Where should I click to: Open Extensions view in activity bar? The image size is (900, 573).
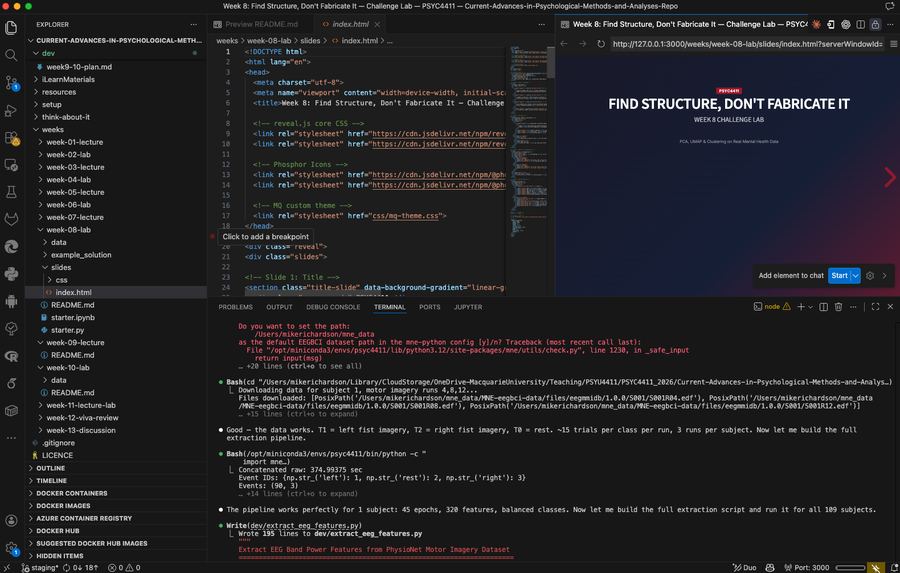[11, 138]
